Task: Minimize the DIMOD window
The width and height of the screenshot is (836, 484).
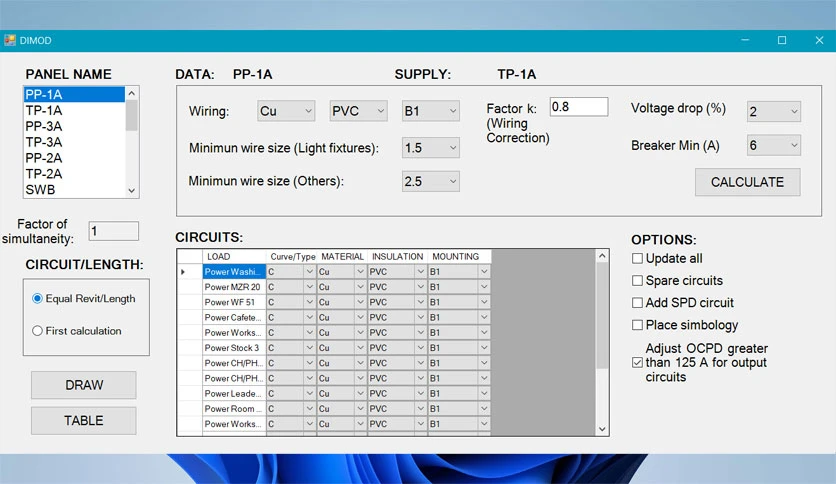Action: pyautogui.click(x=745, y=41)
